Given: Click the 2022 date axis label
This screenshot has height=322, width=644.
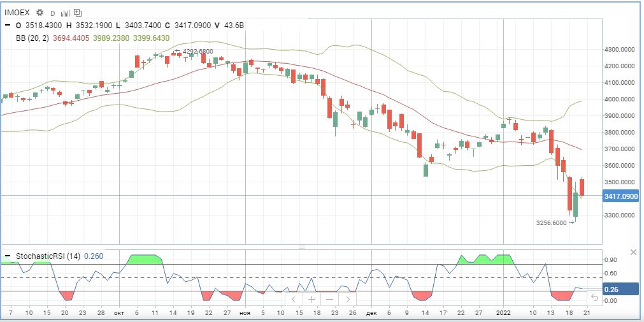Looking at the screenshot, I should point(503,312).
